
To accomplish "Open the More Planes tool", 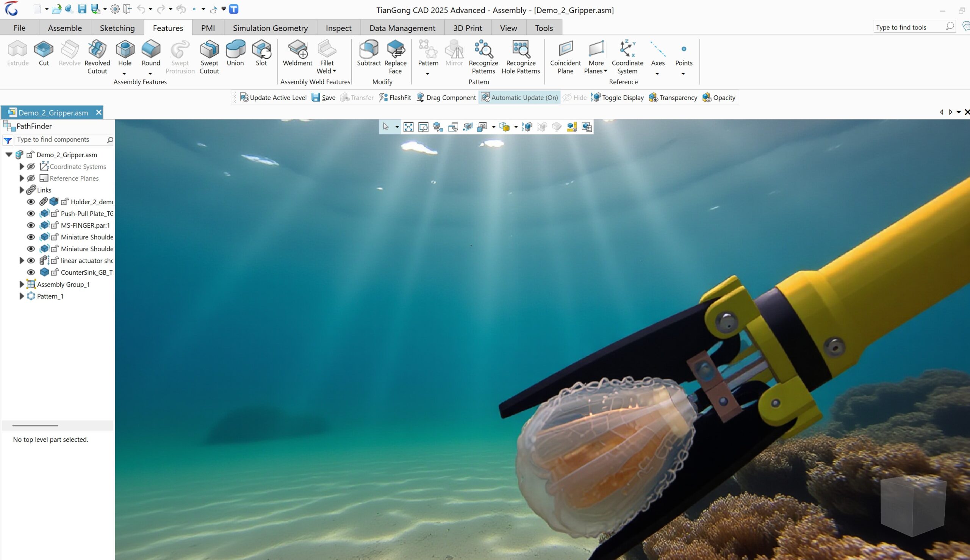I will [x=596, y=57].
